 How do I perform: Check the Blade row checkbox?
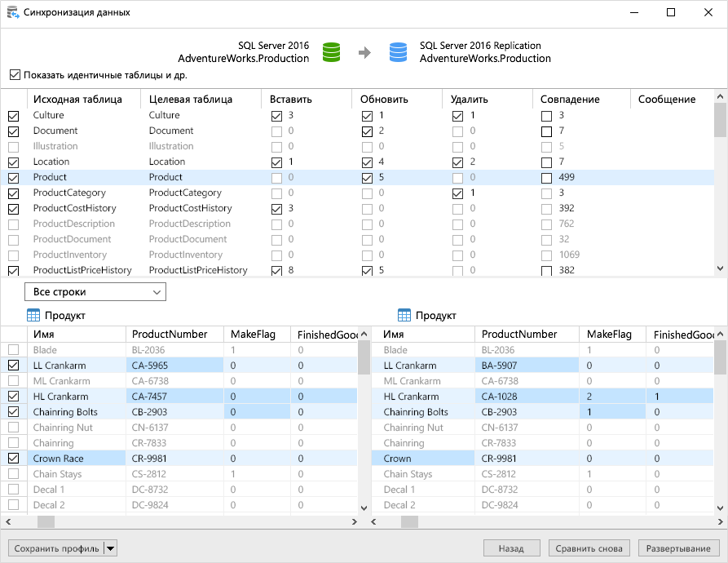(x=14, y=349)
